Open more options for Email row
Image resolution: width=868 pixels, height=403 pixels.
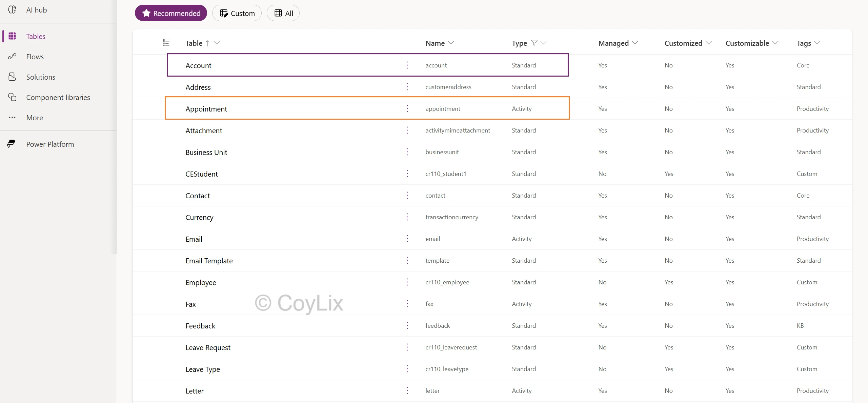(x=407, y=239)
